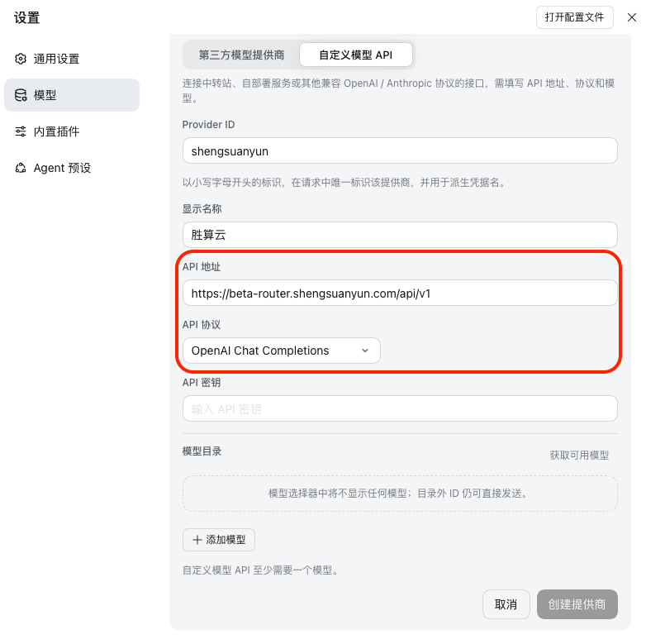Open the 通用设置 general settings section
The height and width of the screenshot is (644, 646).
72,59
